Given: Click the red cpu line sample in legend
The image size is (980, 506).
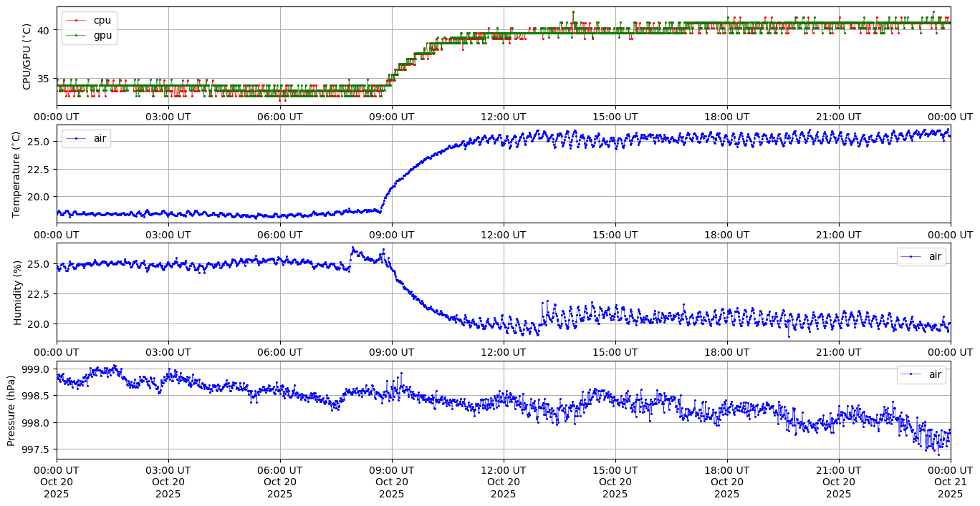Looking at the screenshot, I should (77, 21).
